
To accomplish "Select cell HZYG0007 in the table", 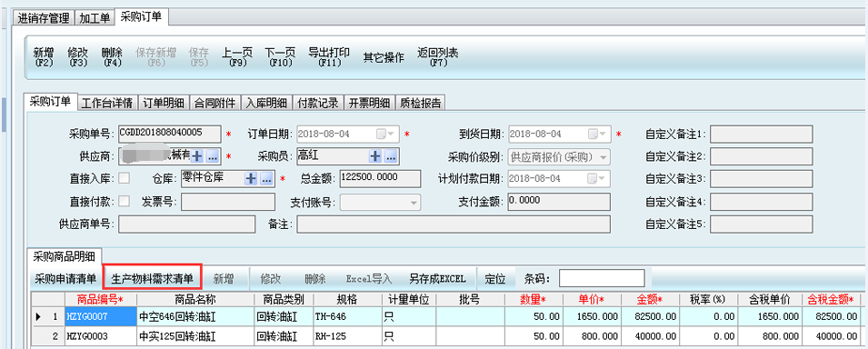I will pyautogui.click(x=101, y=316).
